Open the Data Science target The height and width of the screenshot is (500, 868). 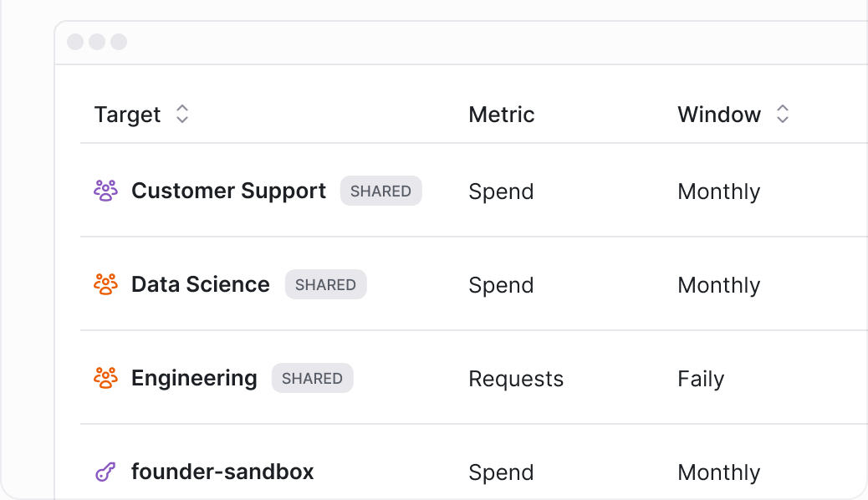click(201, 284)
